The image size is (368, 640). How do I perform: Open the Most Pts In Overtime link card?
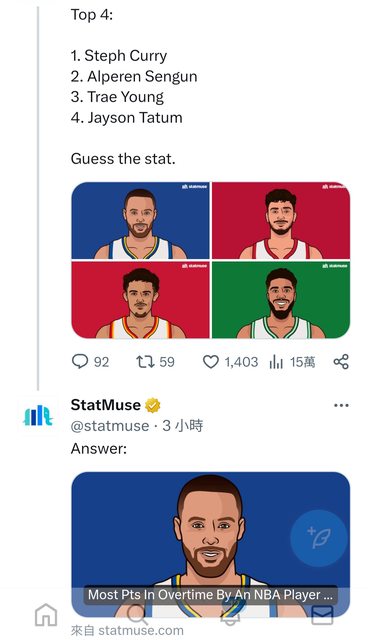click(x=211, y=545)
